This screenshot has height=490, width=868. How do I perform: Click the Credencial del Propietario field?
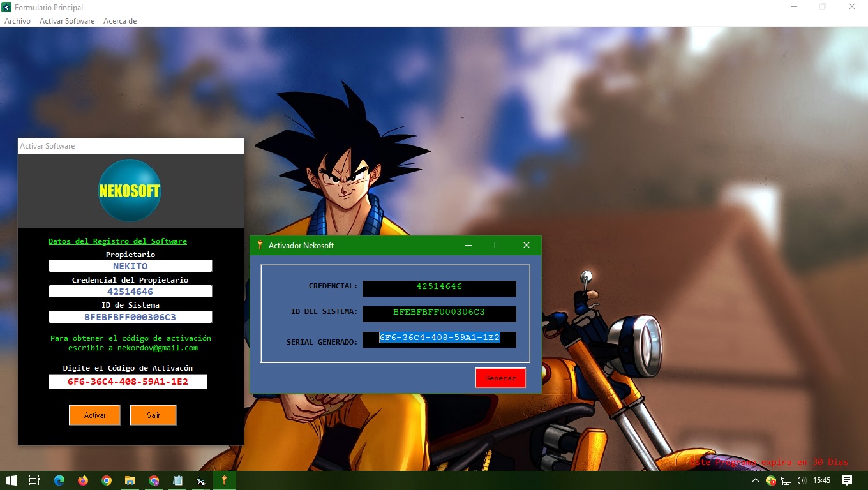coord(130,292)
